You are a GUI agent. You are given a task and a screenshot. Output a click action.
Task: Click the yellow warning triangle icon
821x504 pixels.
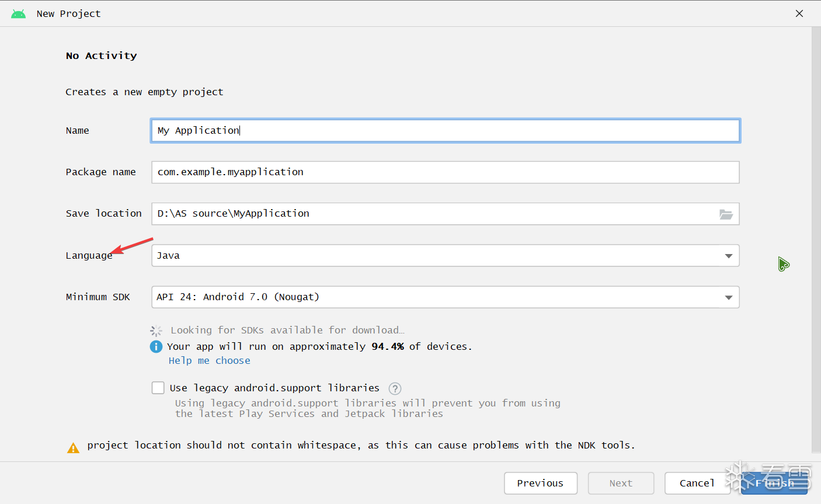pos(73,448)
